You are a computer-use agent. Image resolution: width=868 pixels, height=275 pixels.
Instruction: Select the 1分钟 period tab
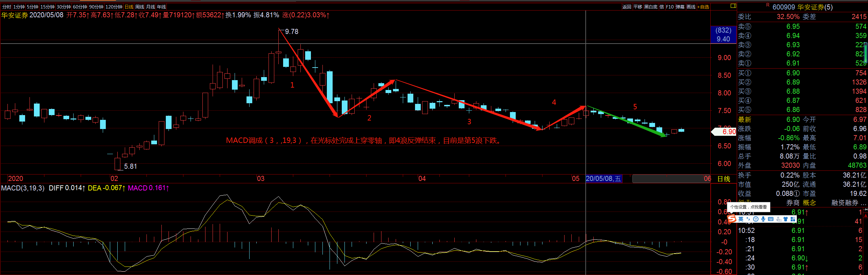pos(19,7)
